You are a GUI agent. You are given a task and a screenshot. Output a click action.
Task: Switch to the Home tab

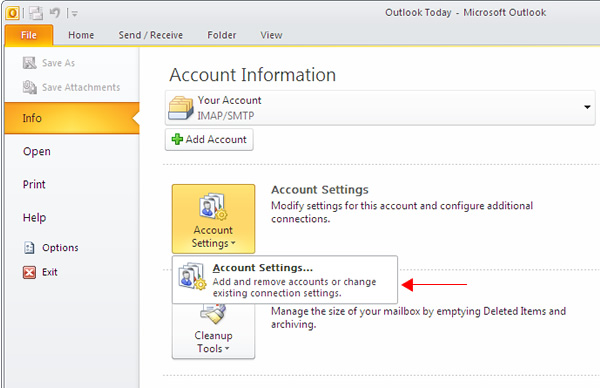[x=81, y=35]
